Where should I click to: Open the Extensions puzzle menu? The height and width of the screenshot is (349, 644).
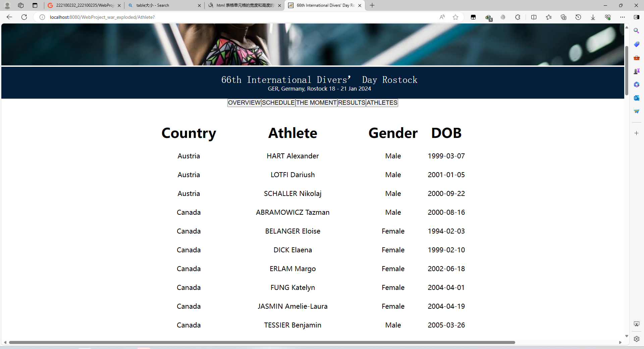pos(518,17)
